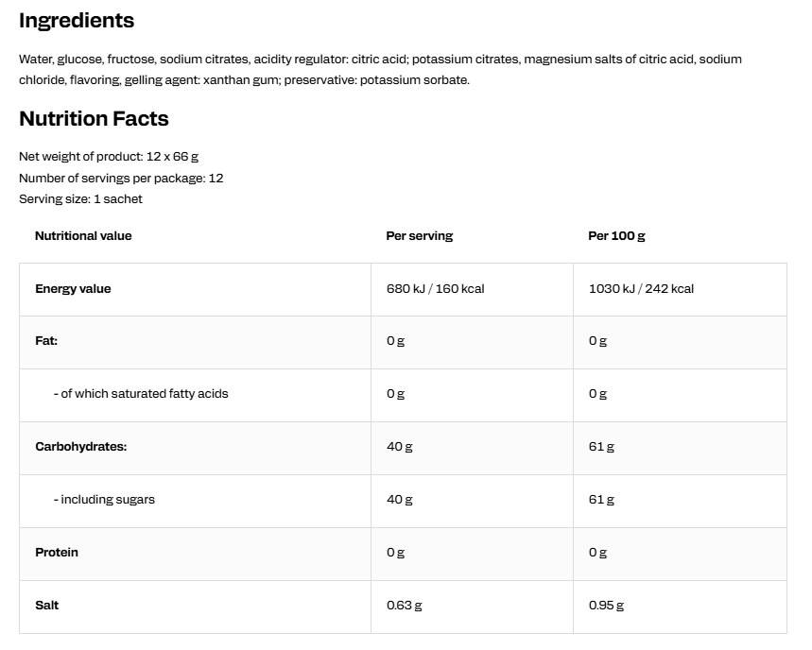Select the Fat row label
The image size is (812, 650).
pyautogui.click(x=46, y=340)
